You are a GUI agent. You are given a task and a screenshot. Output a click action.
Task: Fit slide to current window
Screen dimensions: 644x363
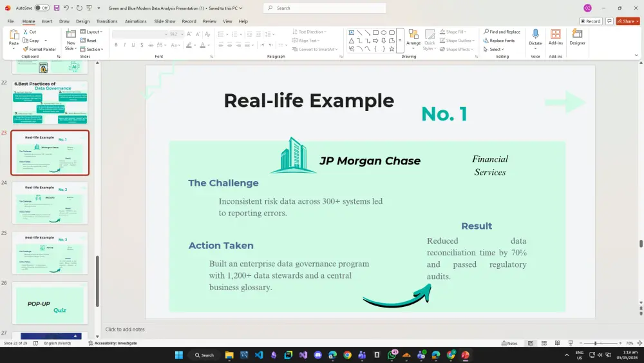pos(639,343)
